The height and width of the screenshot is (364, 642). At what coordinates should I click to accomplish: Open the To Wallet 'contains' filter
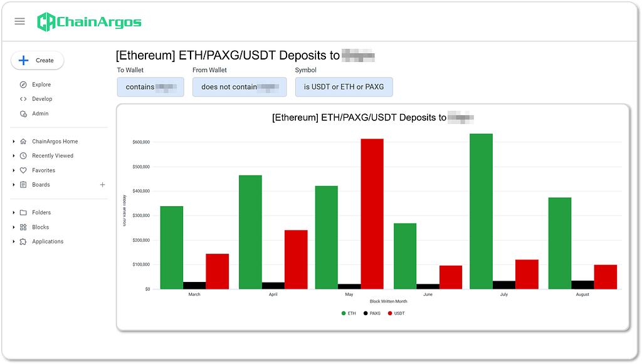[150, 87]
